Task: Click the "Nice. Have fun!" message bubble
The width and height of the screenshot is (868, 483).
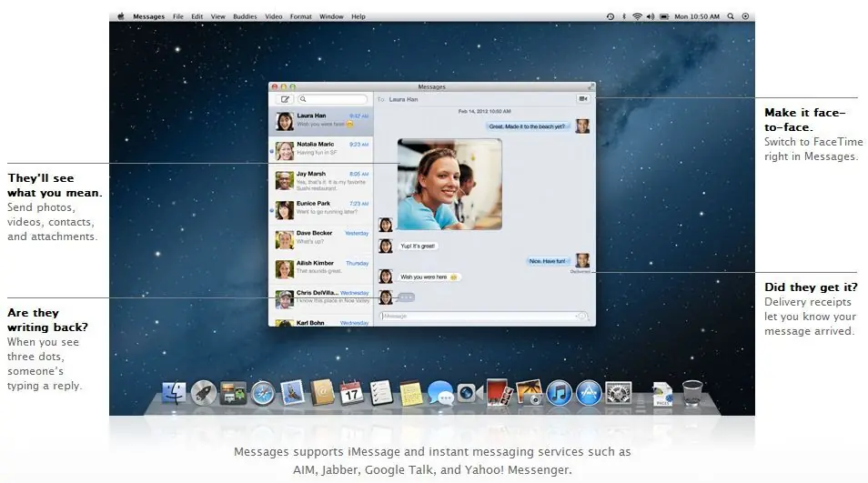Action: 547,260
